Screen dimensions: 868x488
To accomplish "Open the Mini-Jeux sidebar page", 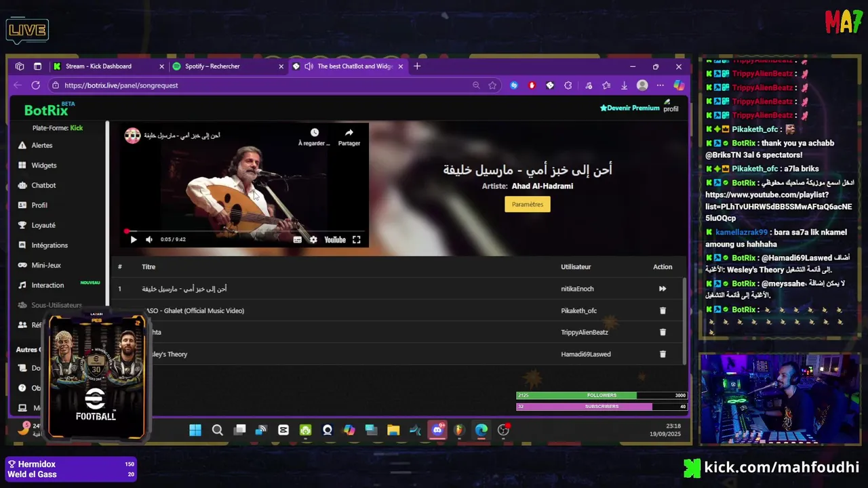I will [x=46, y=265].
